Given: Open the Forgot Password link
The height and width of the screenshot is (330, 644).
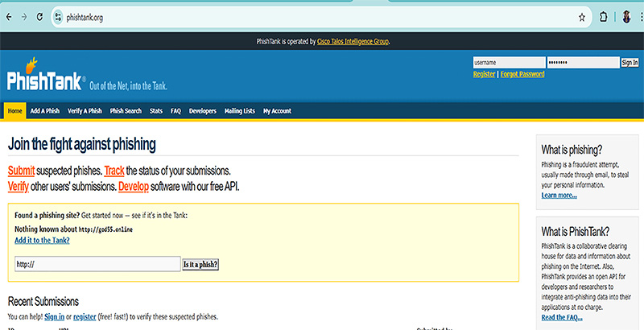Looking at the screenshot, I should point(522,74).
